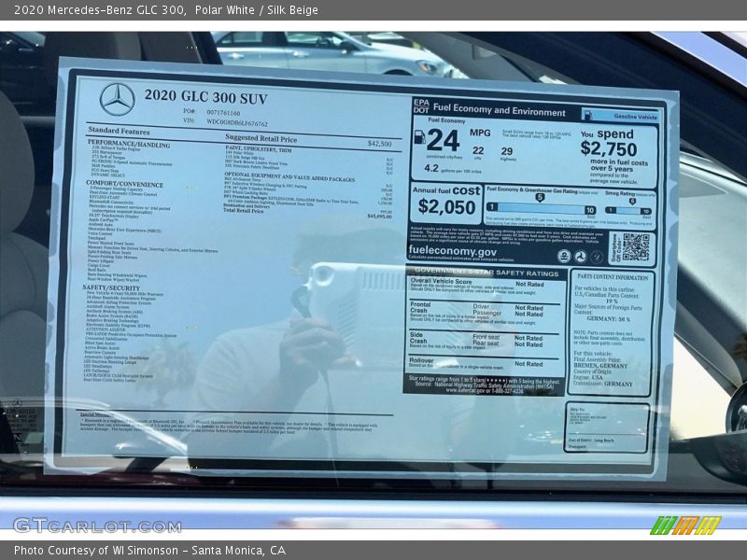Click the EPA seal beside fueleconomy.gov

pyautogui.click(x=564, y=256)
